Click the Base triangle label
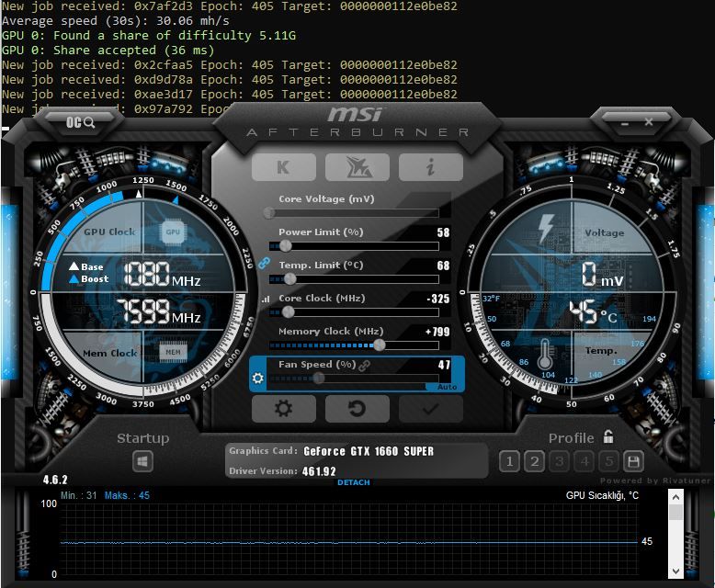 click(x=86, y=266)
